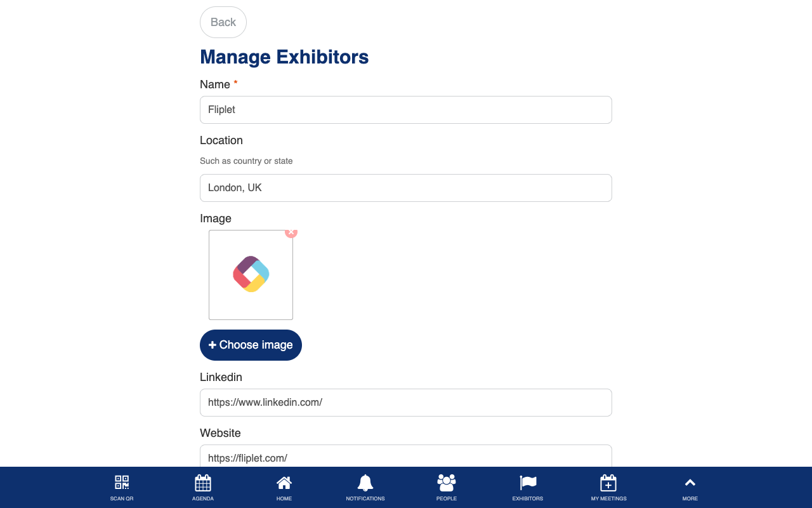Image resolution: width=812 pixels, height=508 pixels.
Task: Click the Name label
Action: pos(215,84)
